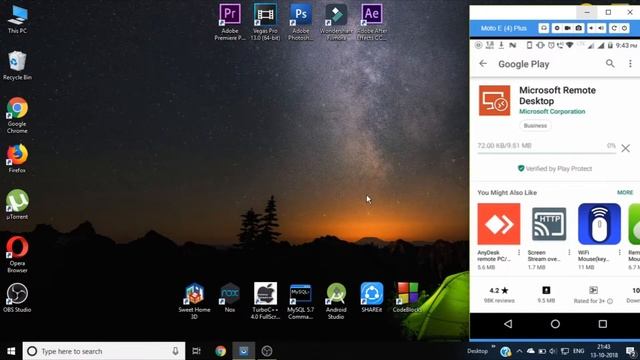Launch Adobe Photoshop from the desktop
Image resolution: width=640 pixels, height=360 pixels.
[301, 21]
